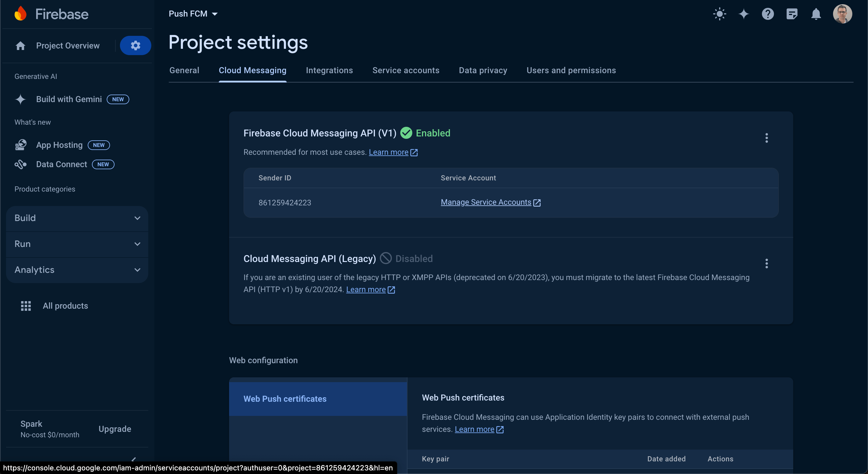Toggle light theme with sun icon
Image resolution: width=868 pixels, height=474 pixels.
[x=719, y=14]
